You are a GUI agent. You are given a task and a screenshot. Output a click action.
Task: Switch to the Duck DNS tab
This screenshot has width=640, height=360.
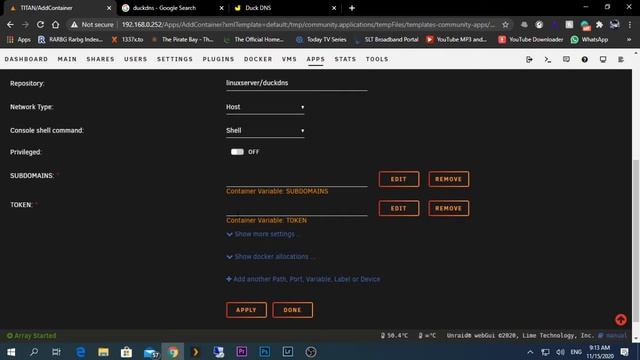click(x=284, y=8)
